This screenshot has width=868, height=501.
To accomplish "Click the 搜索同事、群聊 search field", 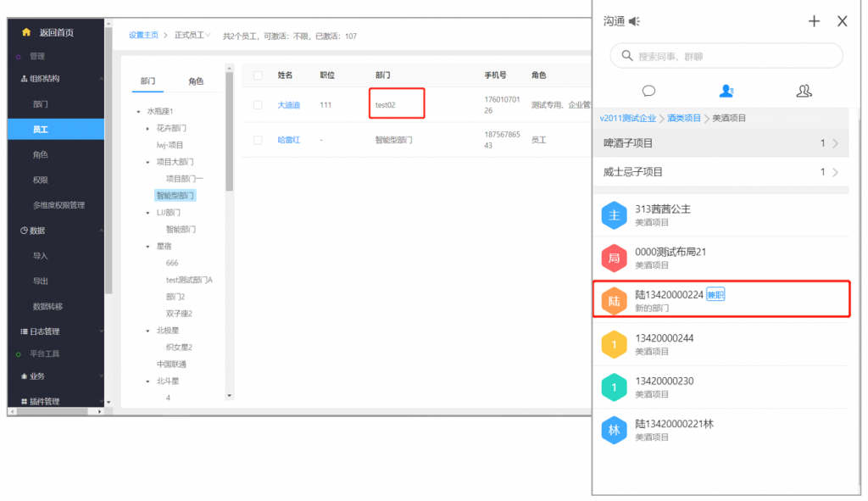I will click(x=726, y=56).
